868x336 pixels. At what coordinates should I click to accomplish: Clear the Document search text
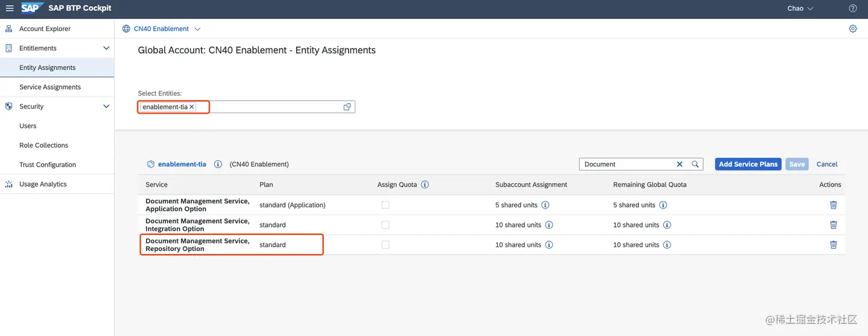(x=680, y=164)
